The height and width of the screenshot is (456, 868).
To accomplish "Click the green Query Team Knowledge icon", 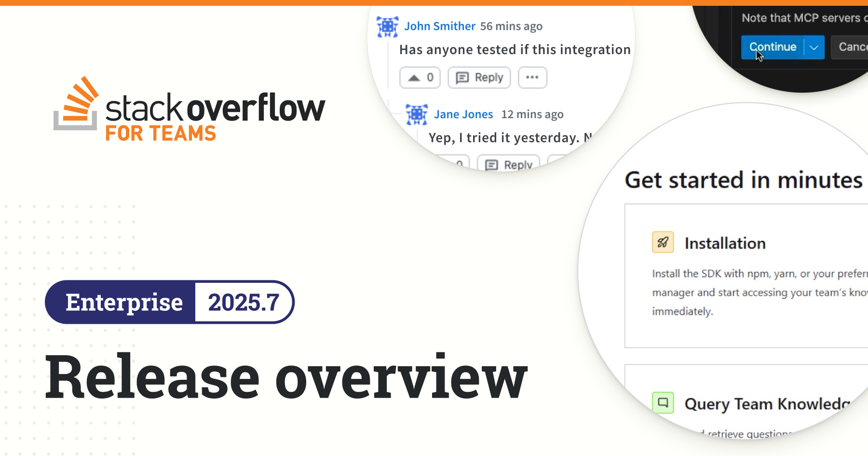I will (663, 402).
